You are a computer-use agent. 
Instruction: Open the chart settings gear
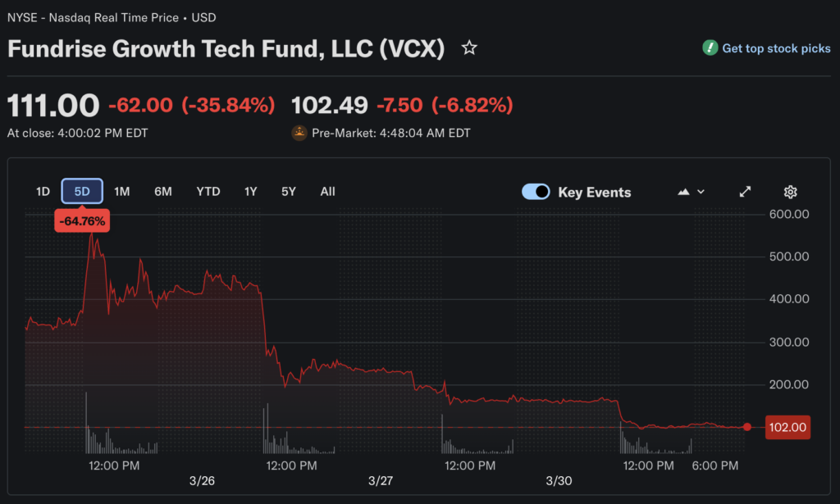[790, 192]
